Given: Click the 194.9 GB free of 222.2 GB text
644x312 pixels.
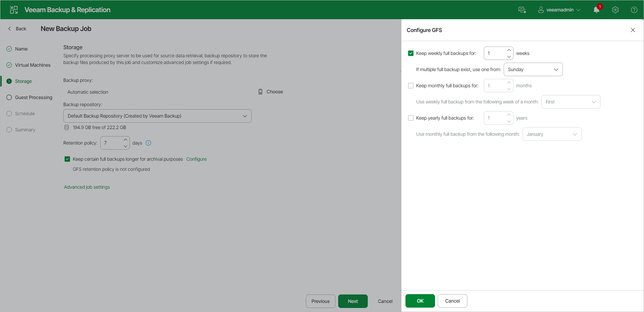Looking at the screenshot, I should (100, 127).
